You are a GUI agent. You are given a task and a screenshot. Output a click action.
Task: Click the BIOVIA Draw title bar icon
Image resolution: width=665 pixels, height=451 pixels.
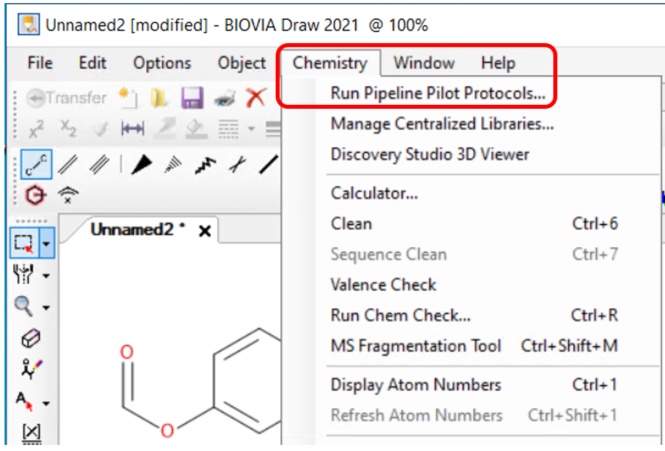pyautogui.click(x=29, y=24)
